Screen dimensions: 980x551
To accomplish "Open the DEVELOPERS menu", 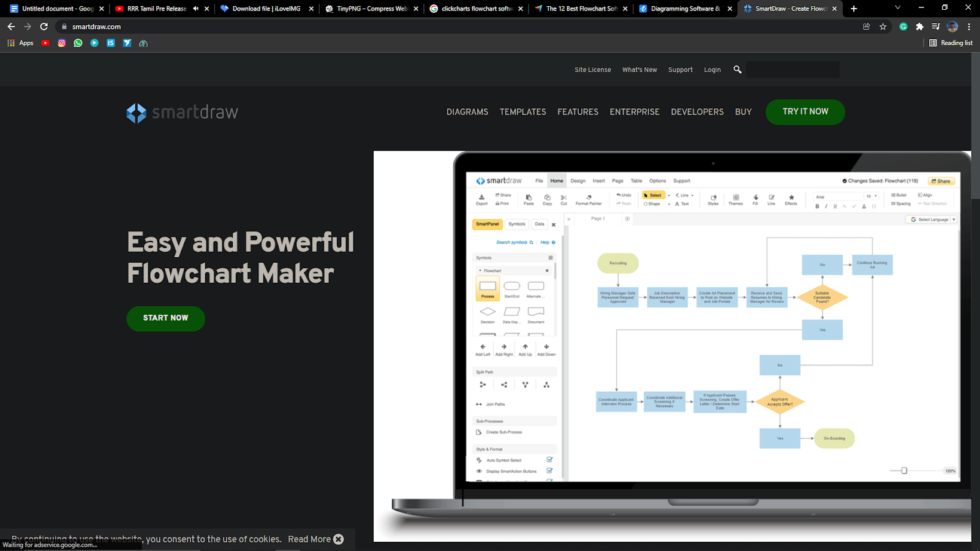I will coord(697,112).
